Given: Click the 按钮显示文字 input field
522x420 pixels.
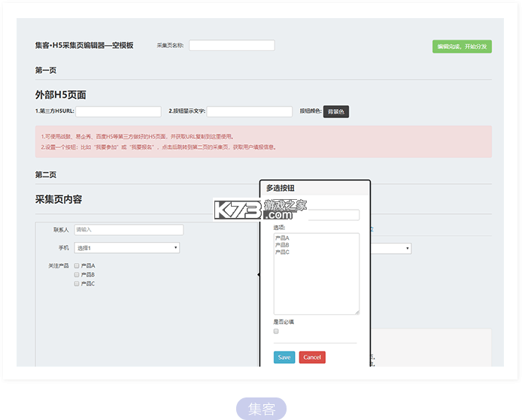Looking at the screenshot, I should [x=250, y=111].
